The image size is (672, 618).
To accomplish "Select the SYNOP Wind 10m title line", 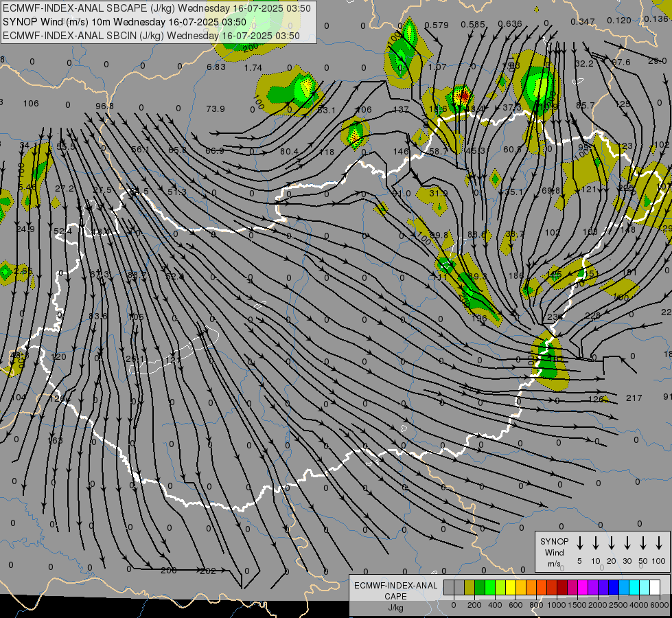I will pos(124,22).
